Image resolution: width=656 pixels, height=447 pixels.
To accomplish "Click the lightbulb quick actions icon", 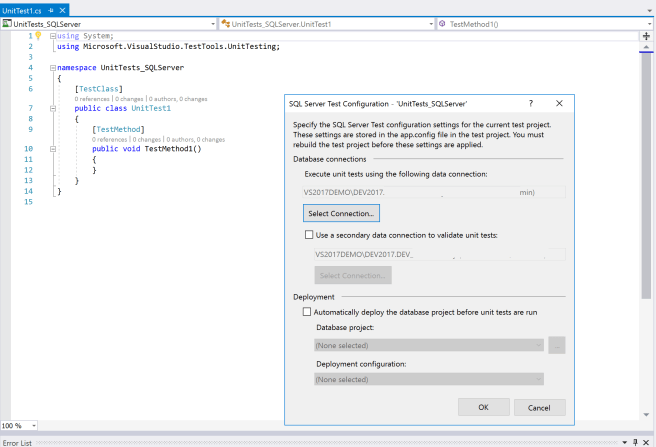I will [x=39, y=35].
